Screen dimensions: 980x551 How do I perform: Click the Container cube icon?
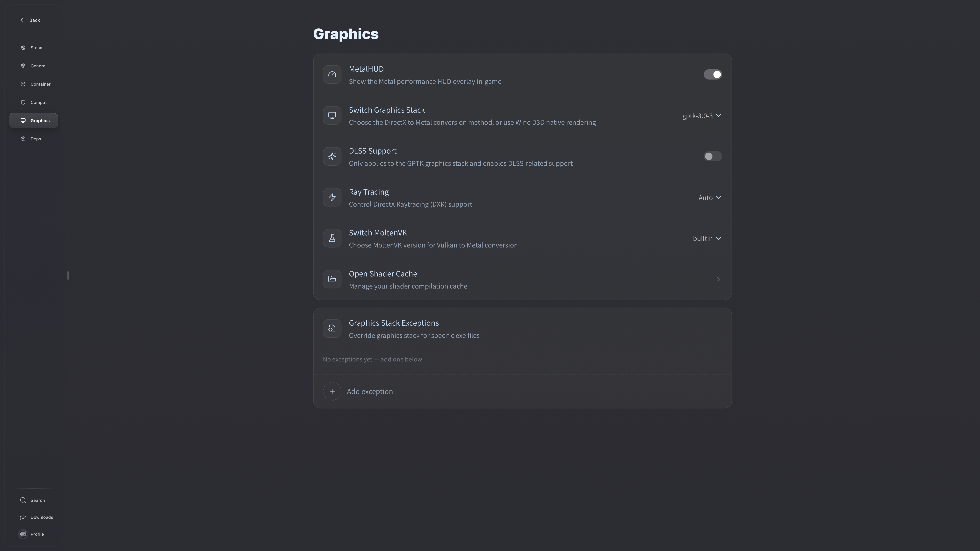pos(23,84)
